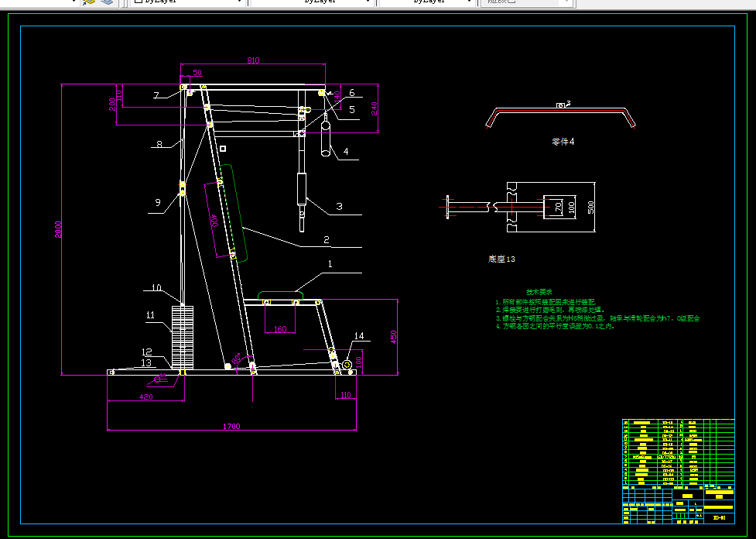Viewport: 756px width, 539px height.
Task: Click part balloon number 9
Action: [x=158, y=203]
